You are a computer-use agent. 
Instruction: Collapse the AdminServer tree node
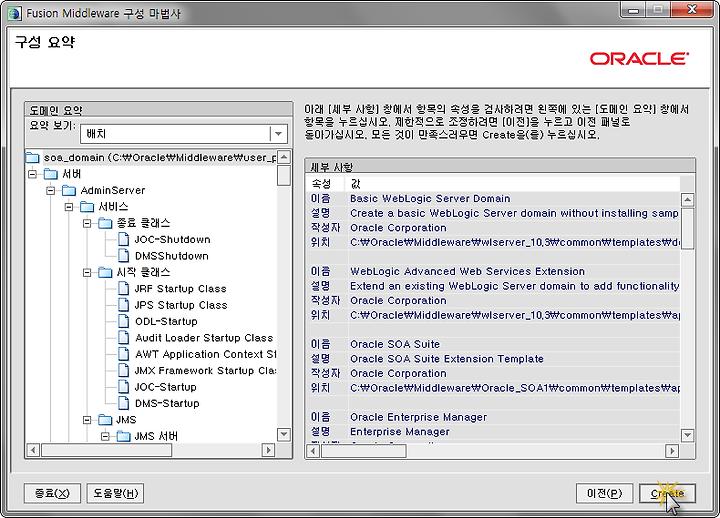click(x=51, y=190)
